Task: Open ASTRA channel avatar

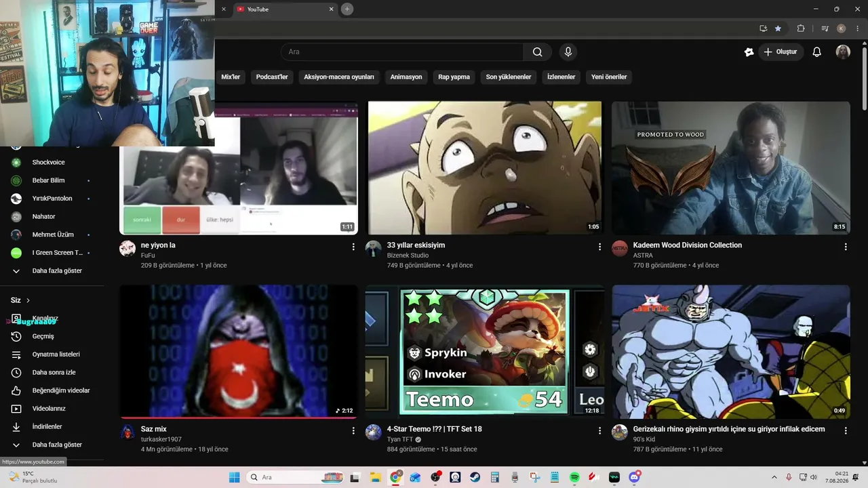Action: click(620, 249)
